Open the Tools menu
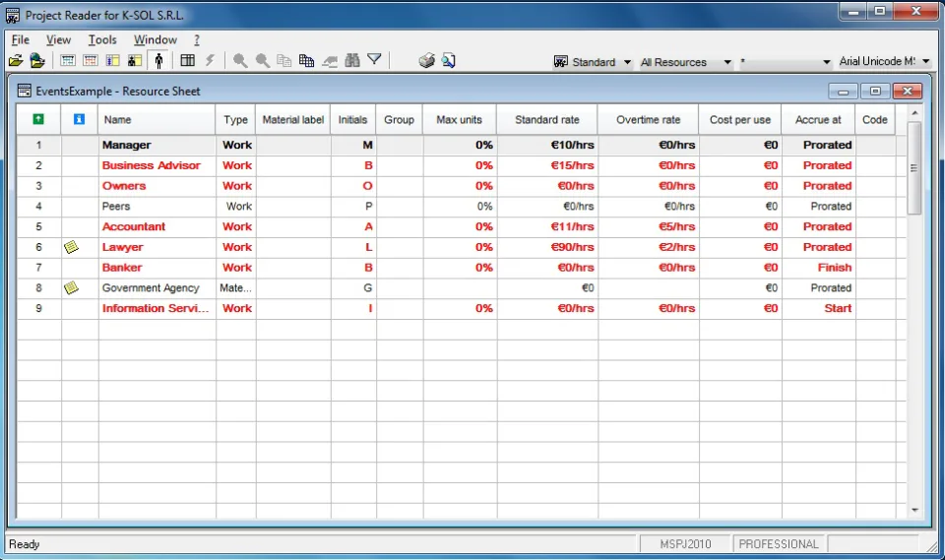 tap(102, 39)
